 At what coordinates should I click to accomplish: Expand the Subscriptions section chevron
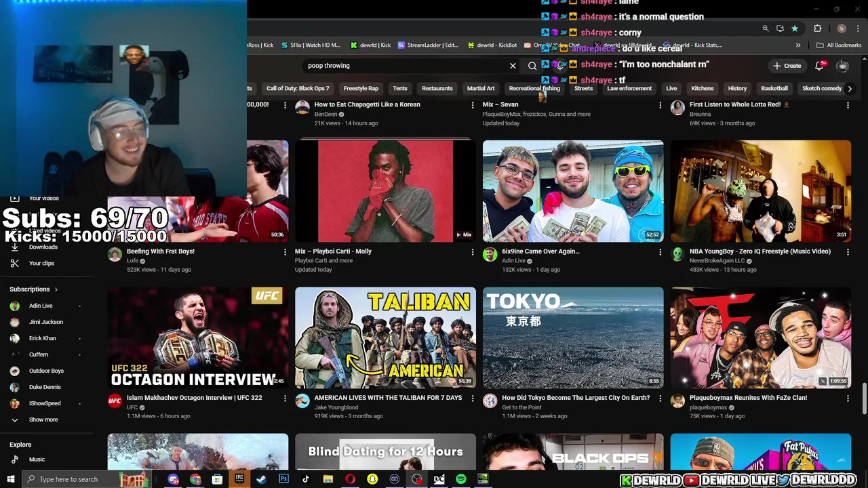point(56,289)
